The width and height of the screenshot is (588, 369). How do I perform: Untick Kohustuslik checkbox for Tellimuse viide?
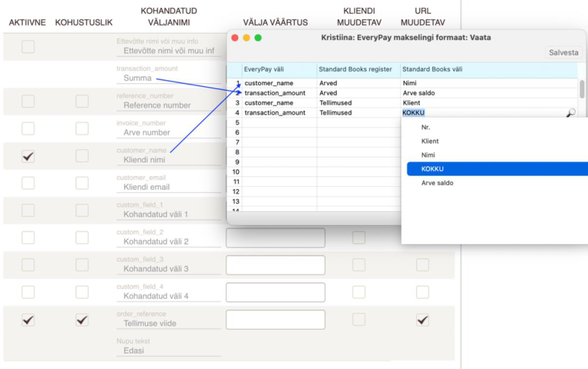coord(82,320)
